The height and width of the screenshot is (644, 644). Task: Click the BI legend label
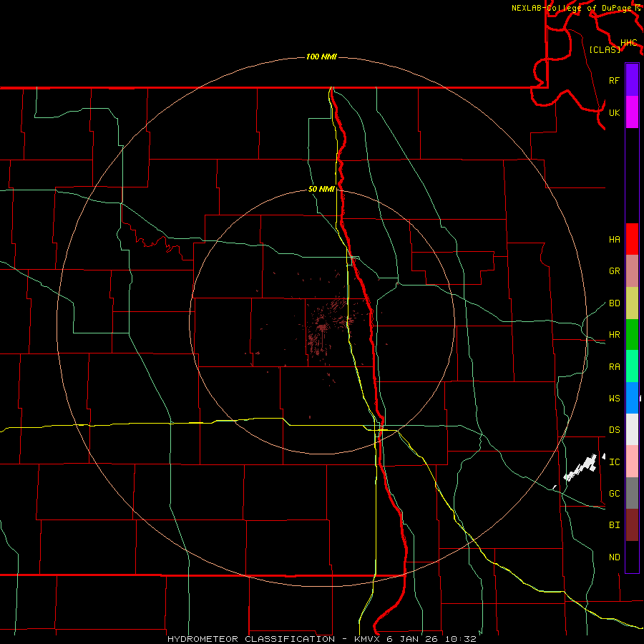(x=614, y=525)
